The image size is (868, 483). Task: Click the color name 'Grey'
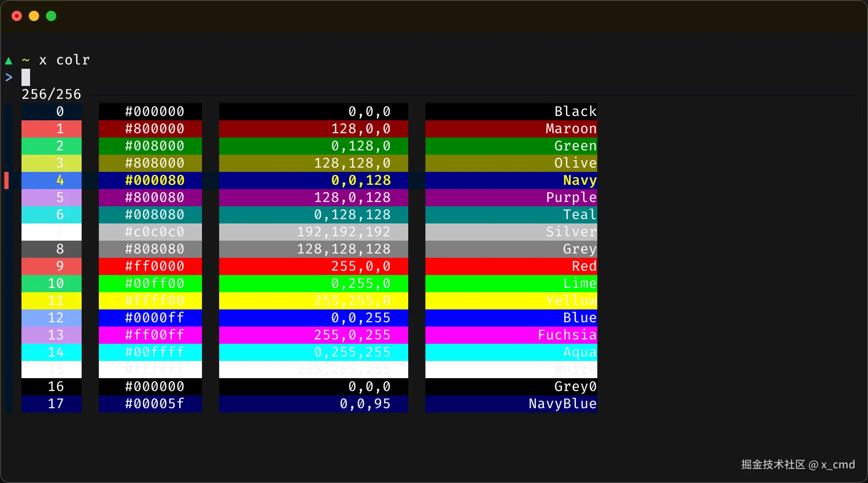[580, 249]
